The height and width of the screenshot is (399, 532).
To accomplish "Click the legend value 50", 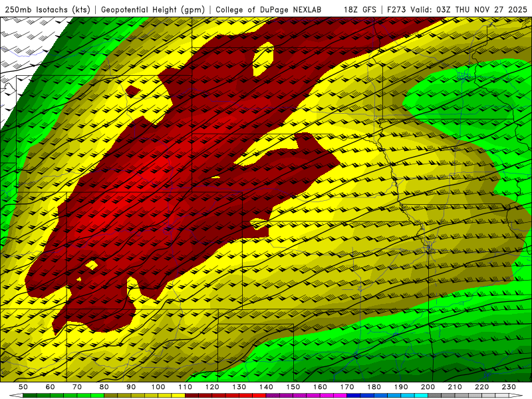I will click(23, 387).
